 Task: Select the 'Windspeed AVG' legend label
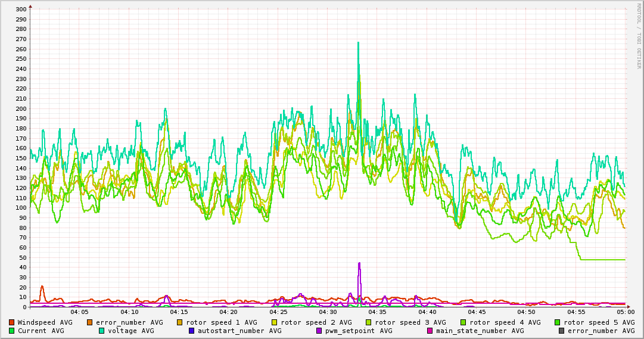coord(45,322)
